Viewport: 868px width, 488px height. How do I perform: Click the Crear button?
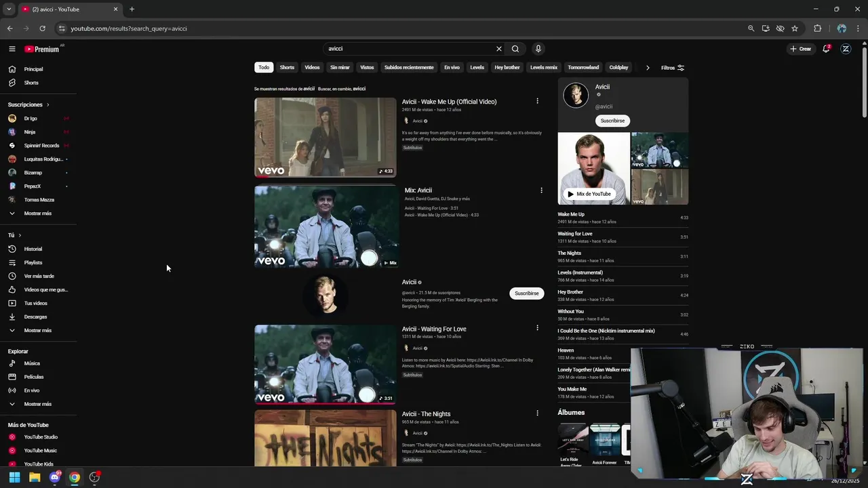pos(800,49)
